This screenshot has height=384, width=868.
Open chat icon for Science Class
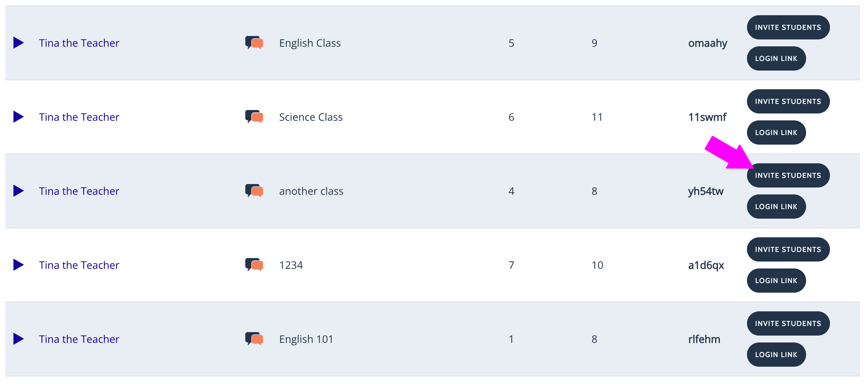pyautogui.click(x=254, y=117)
